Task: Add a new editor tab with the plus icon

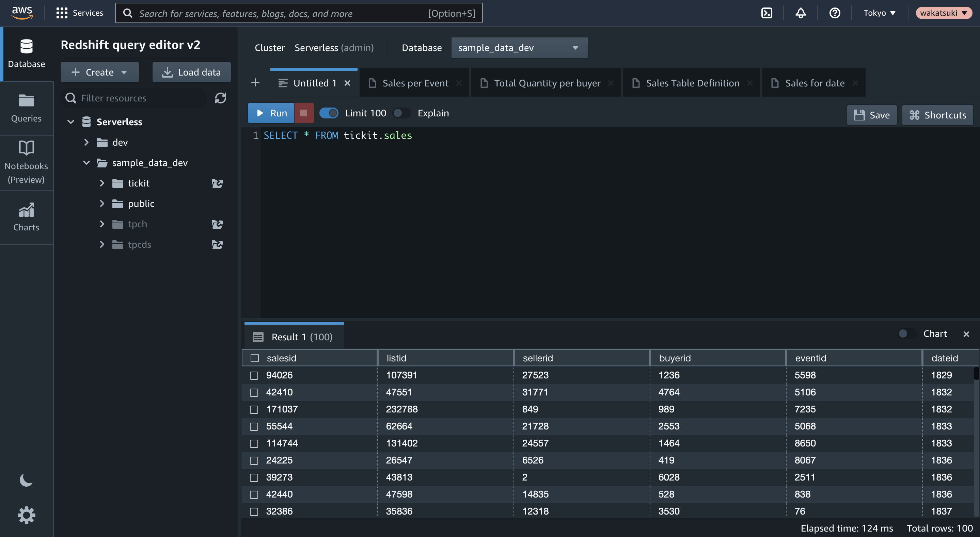Action: tap(255, 83)
